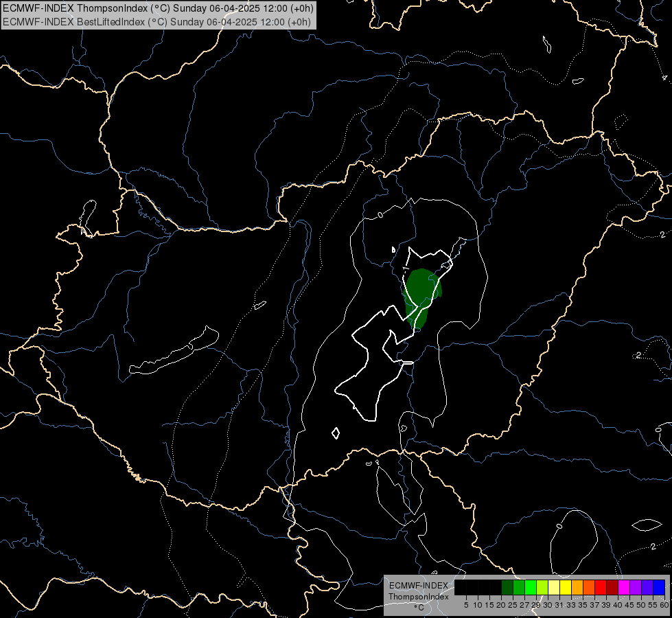Click the legend tick label '40'
This screenshot has height=618, width=672.
point(618,605)
